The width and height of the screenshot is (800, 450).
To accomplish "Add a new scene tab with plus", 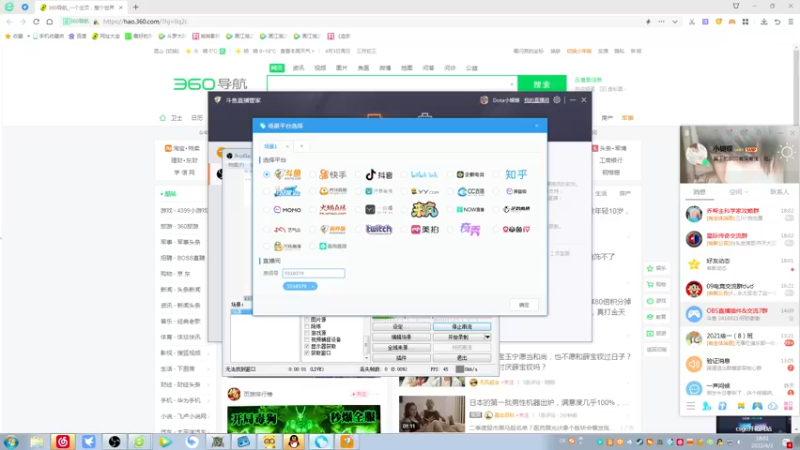I will pos(302,146).
